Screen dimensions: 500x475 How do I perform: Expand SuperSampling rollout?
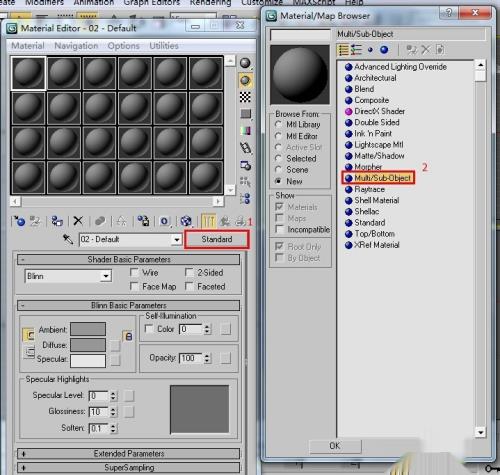(x=129, y=467)
